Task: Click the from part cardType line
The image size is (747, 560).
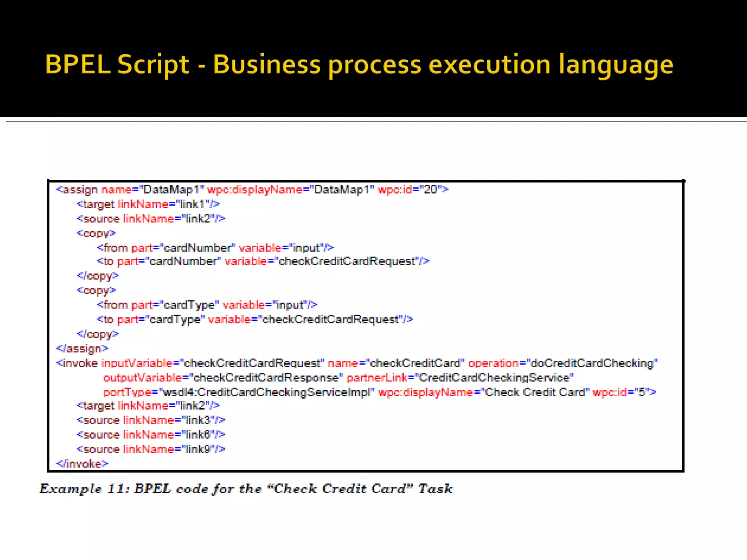Action: (x=207, y=305)
